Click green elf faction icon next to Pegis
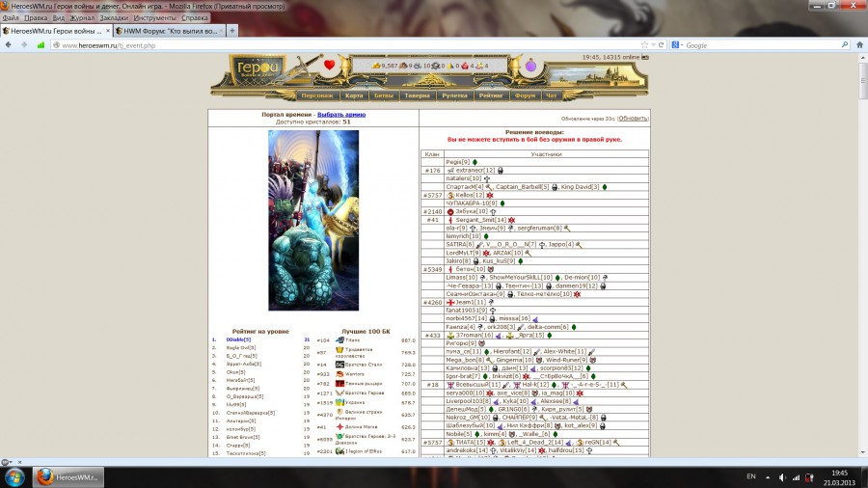868x488 pixels. [475, 162]
